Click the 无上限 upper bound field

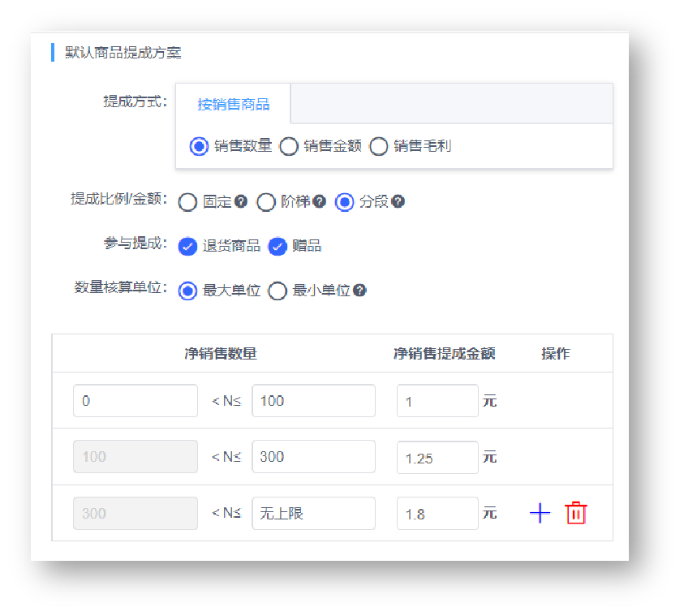pos(314,513)
